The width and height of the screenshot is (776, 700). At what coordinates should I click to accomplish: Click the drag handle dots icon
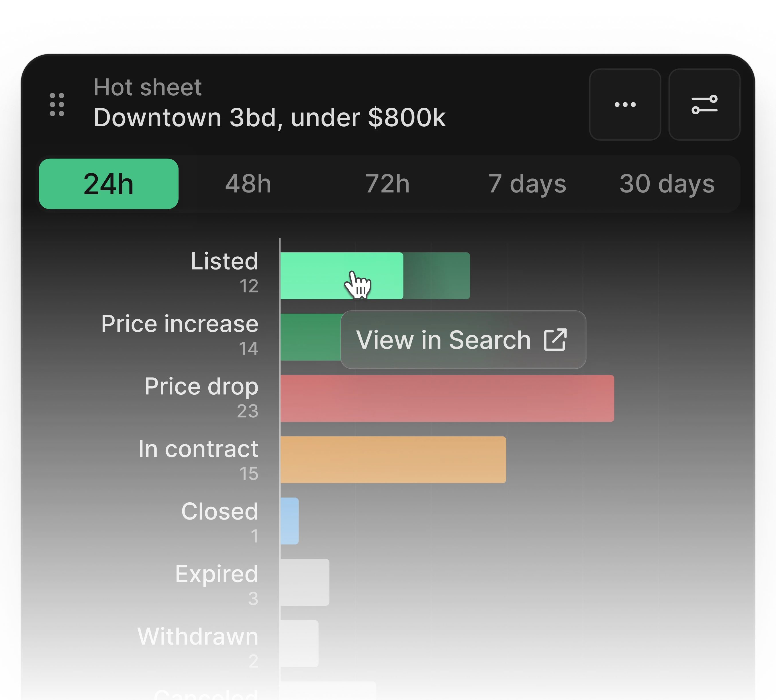[x=57, y=104]
